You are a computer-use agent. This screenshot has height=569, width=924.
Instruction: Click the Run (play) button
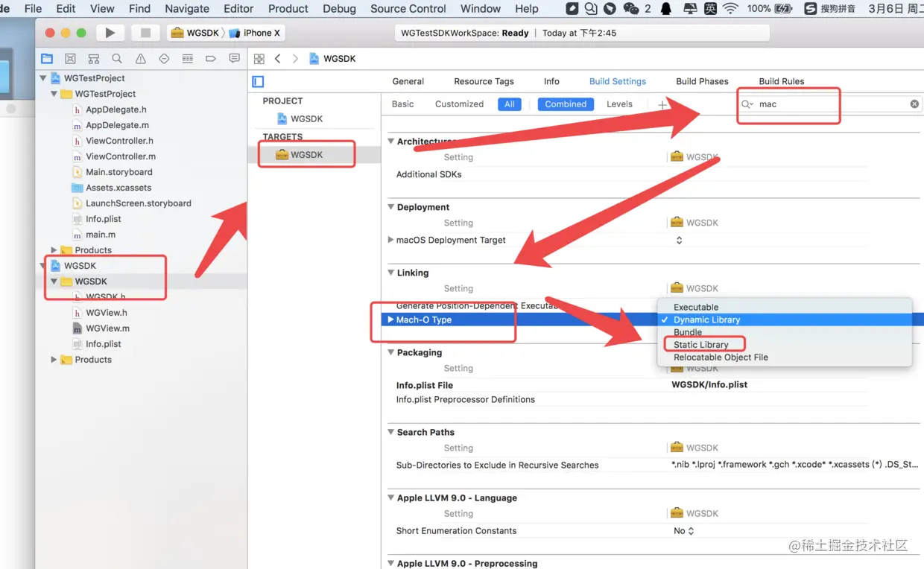(x=110, y=33)
